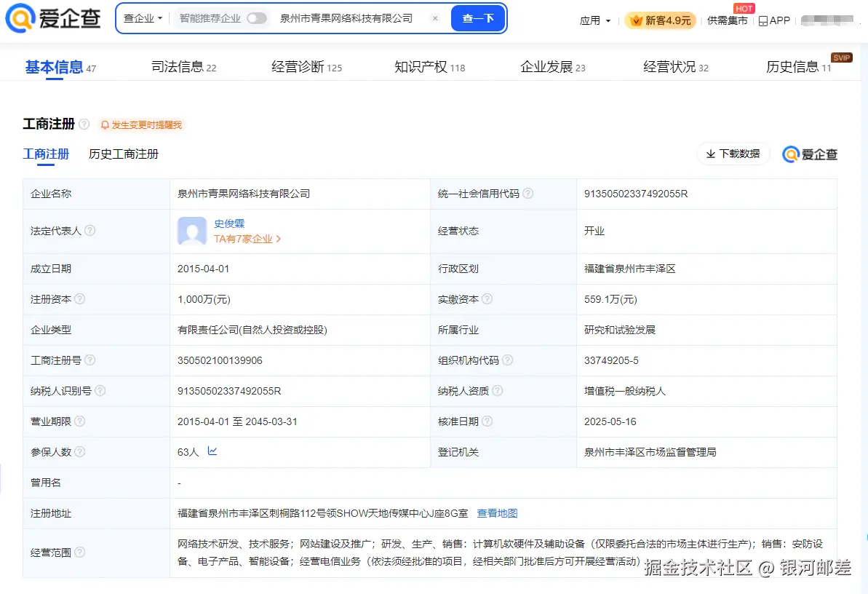Click the help icon next to 工商注册 heading
The image size is (868, 594).
click(84, 124)
